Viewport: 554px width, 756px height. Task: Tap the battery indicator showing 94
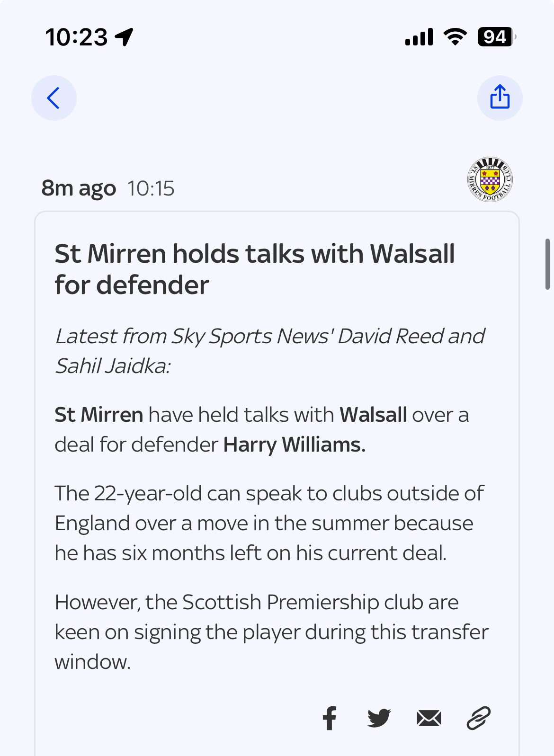(x=496, y=36)
